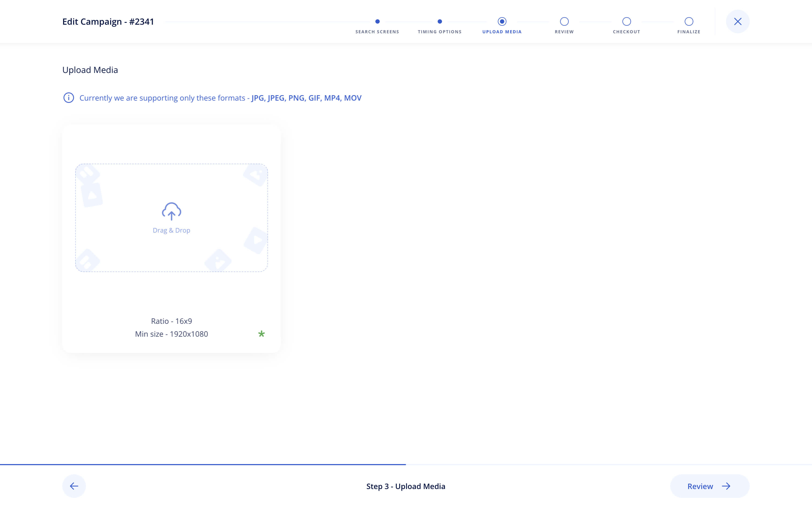Image resolution: width=812 pixels, height=507 pixels.
Task: Click the image tag icon at drop zone top-right
Action: pos(255,175)
